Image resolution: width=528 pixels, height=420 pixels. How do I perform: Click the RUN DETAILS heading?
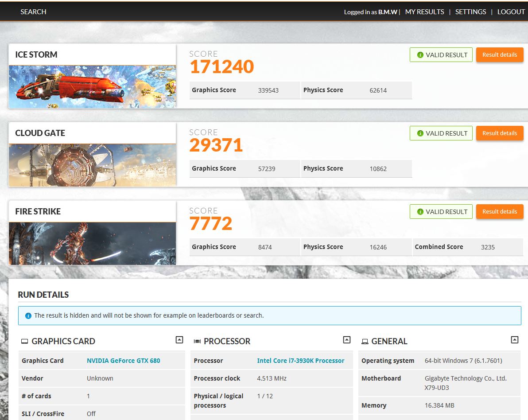[43, 295]
